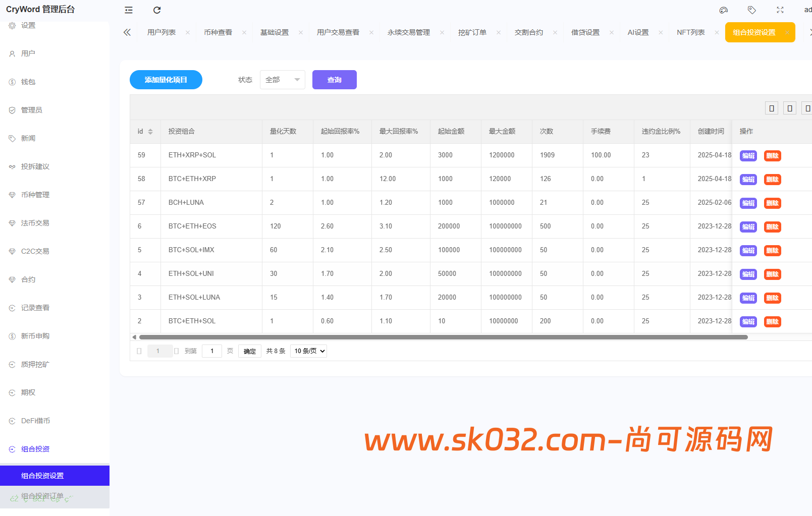Click the first table toolbar icon (column filter)

pyautogui.click(x=772, y=108)
